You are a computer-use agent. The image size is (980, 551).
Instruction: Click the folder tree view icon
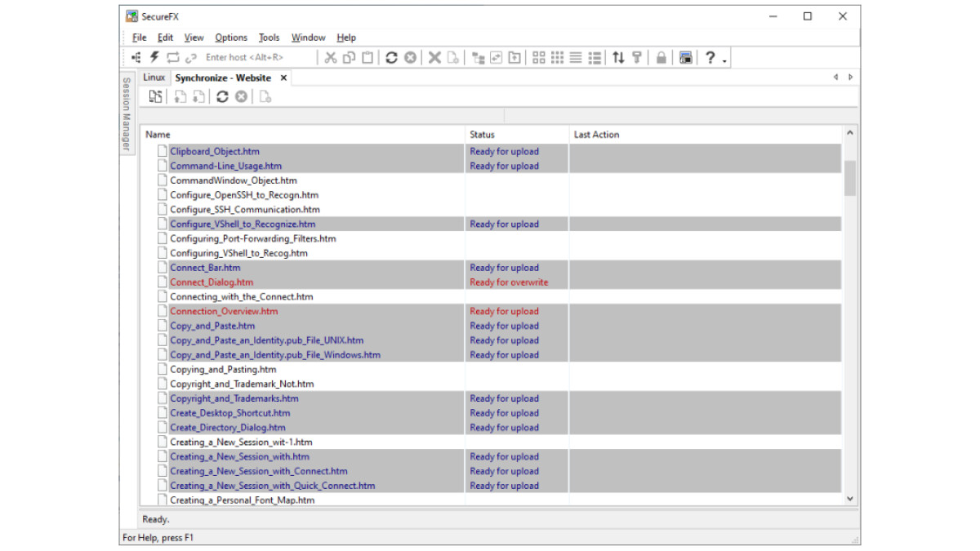pyautogui.click(x=479, y=57)
